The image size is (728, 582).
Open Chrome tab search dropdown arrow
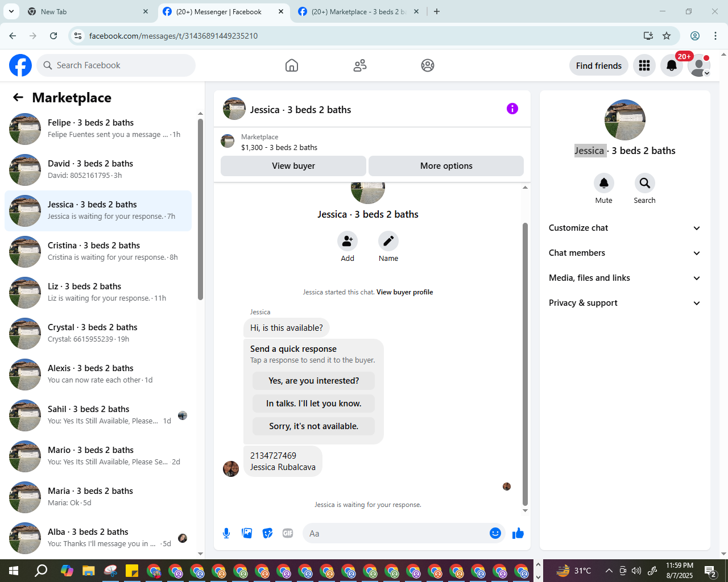(11, 11)
